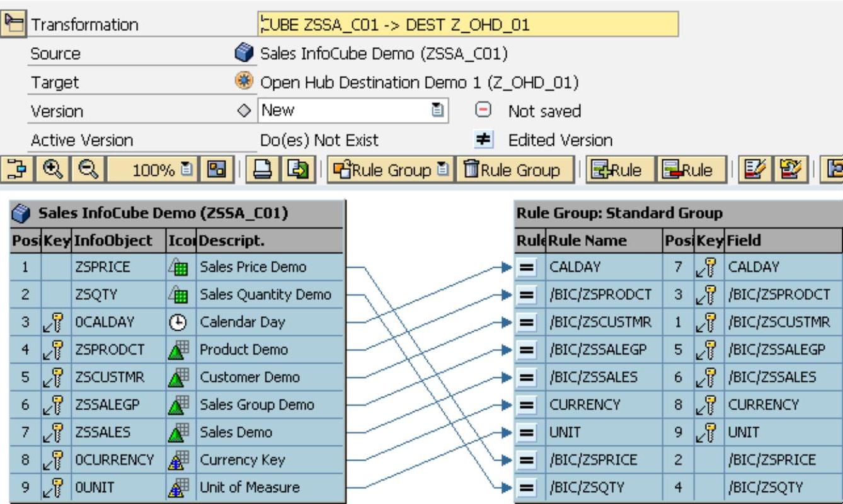Select the Calendar Day description cell
This screenshot has height=504, width=843.
tap(270, 322)
